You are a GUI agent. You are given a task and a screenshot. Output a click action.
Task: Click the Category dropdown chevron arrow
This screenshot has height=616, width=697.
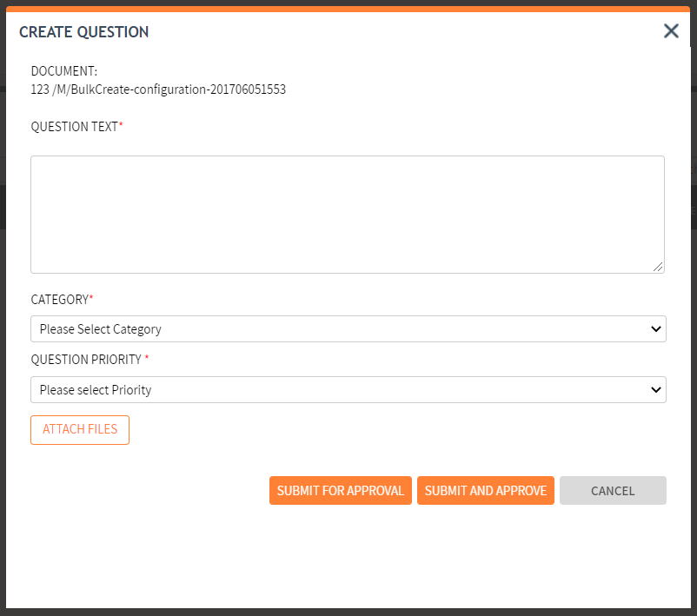point(656,329)
